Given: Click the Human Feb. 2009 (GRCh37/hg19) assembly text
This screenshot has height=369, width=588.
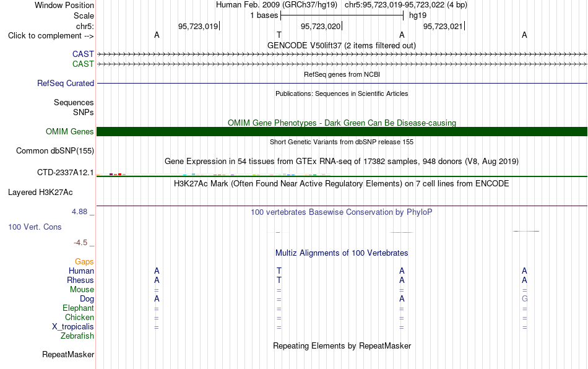Looking at the screenshot, I should point(277,5).
